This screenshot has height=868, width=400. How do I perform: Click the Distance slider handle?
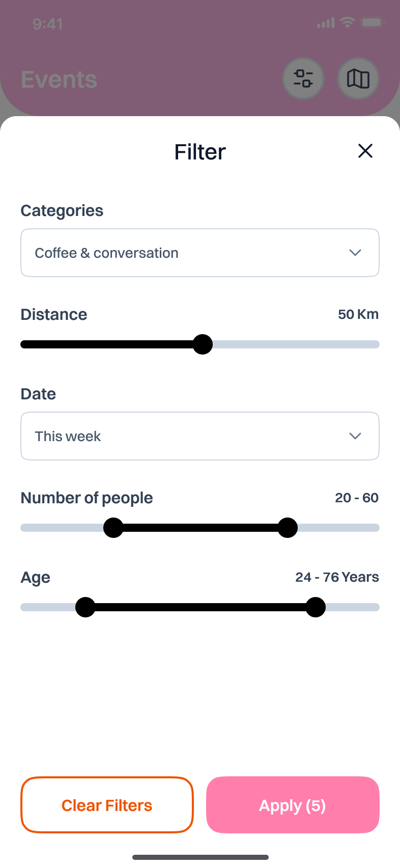[203, 344]
